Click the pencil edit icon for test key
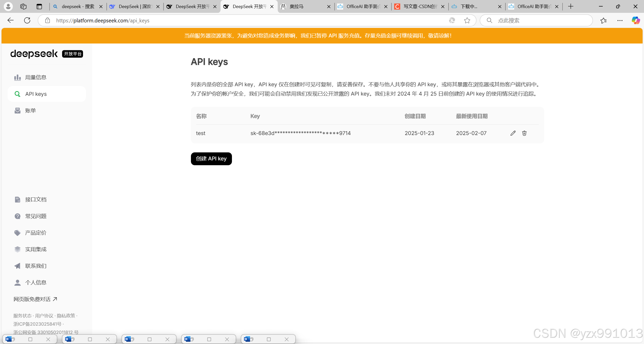 click(x=513, y=133)
